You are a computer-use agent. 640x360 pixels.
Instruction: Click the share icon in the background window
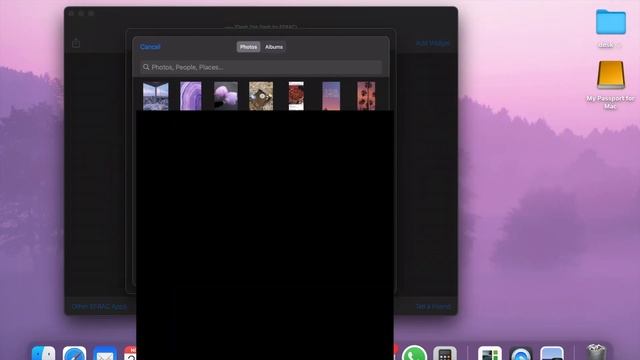click(x=76, y=43)
